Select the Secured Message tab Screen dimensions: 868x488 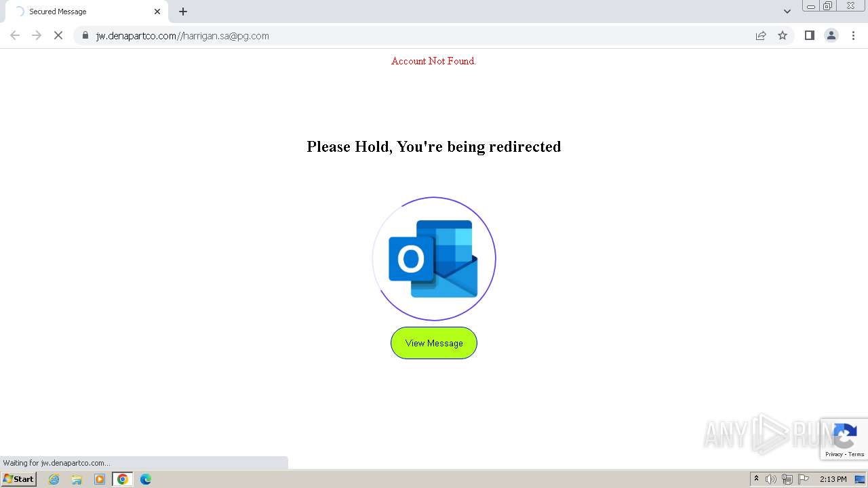[x=87, y=12]
